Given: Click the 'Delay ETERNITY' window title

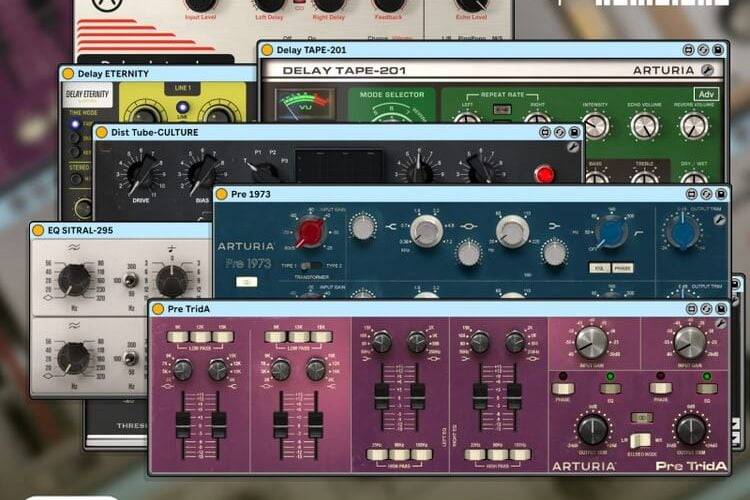Looking at the screenshot, I should 113,74.
